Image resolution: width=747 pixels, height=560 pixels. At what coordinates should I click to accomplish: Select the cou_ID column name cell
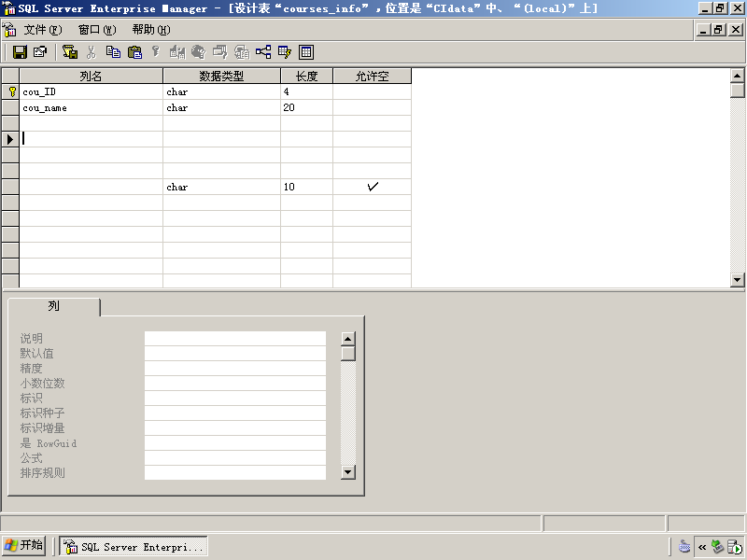(x=91, y=91)
